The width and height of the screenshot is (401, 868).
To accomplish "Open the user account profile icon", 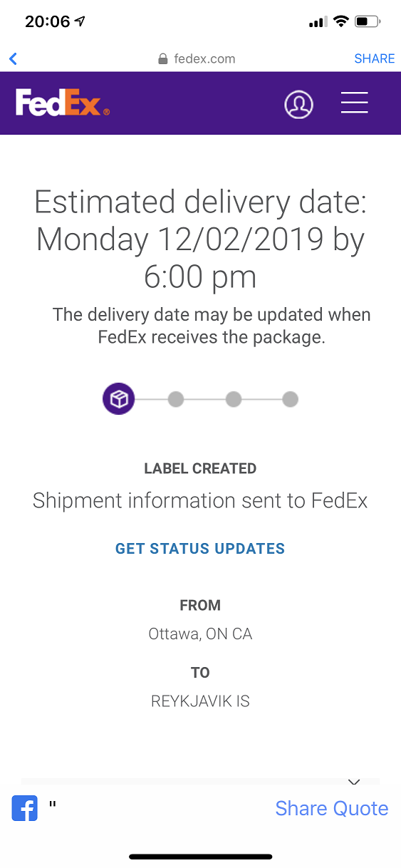I will coord(298,104).
